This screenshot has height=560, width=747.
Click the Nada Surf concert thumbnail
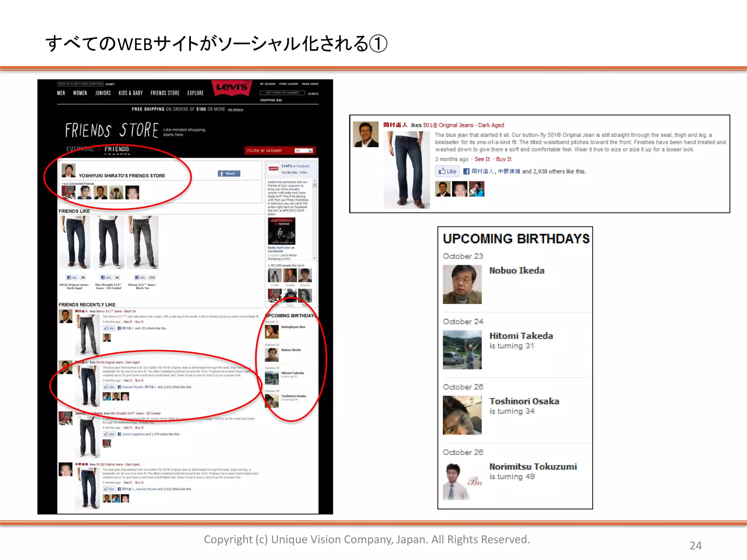[x=282, y=232]
